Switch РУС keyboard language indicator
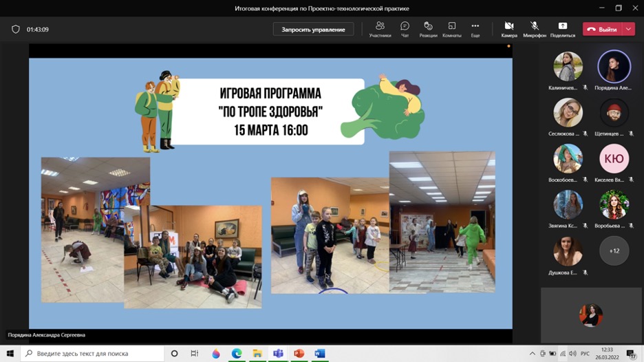 click(585, 354)
